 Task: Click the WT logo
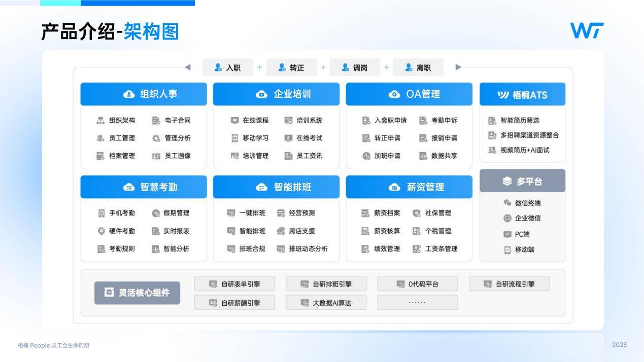[587, 30]
